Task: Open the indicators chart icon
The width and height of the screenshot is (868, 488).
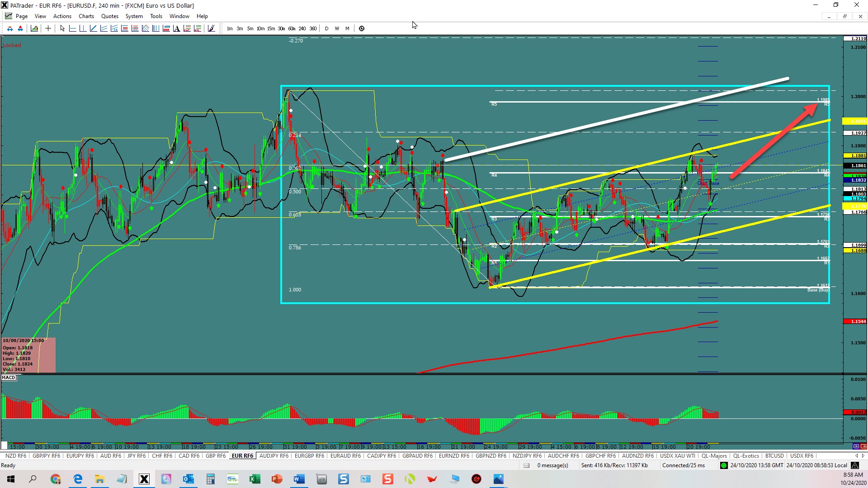Action: click(x=34, y=28)
